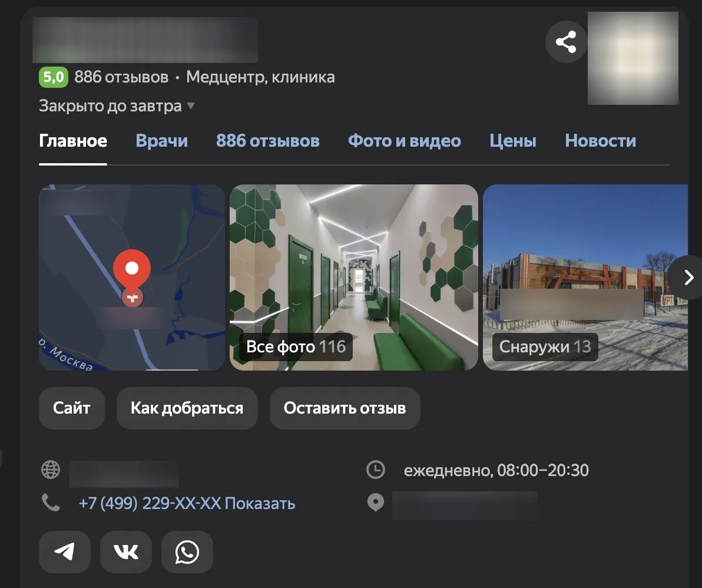Click the phone handset icon
This screenshot has height=588, width=702.
pyautogui.click(x=51, y=503)
